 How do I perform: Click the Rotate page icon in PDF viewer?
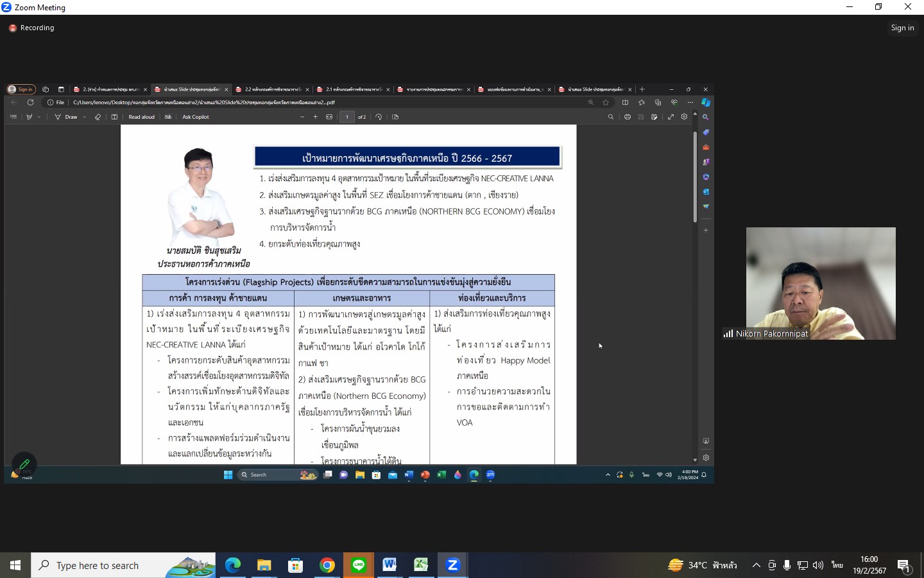(379, 117)
